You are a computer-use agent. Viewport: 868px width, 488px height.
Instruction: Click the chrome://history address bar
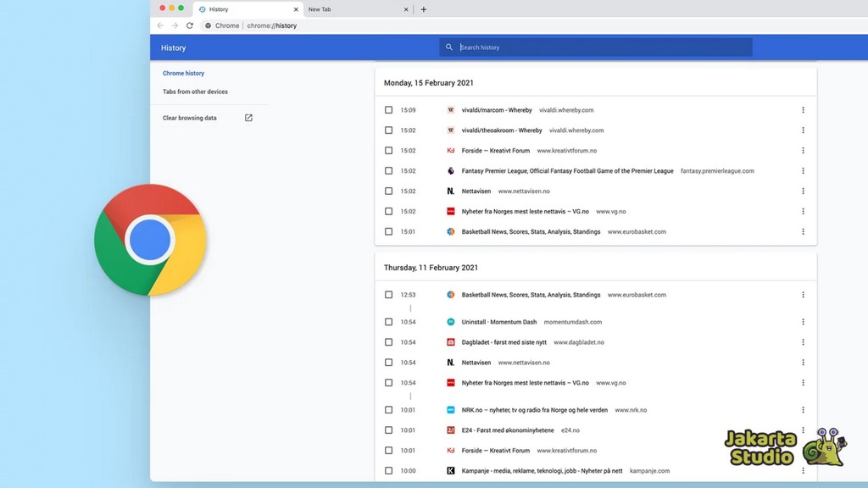click(272, 25)
